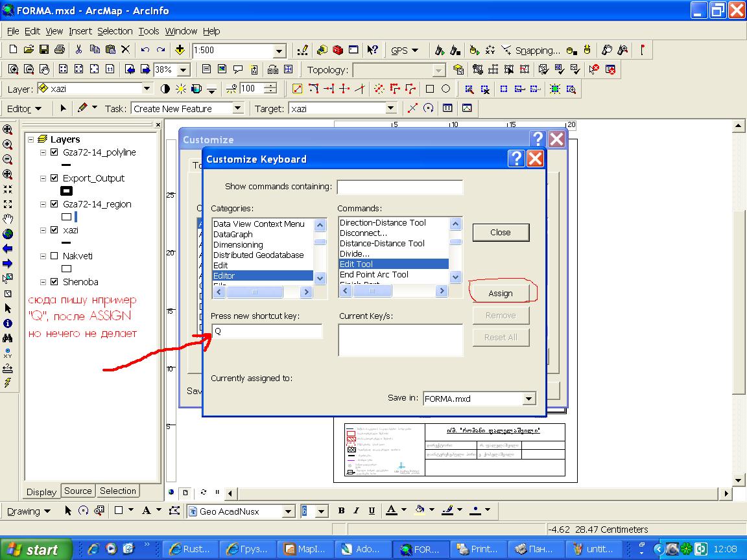This screenshot has height=560, width=747.
Task: Click the fill color bucket swatch
Action: [420, 511]
